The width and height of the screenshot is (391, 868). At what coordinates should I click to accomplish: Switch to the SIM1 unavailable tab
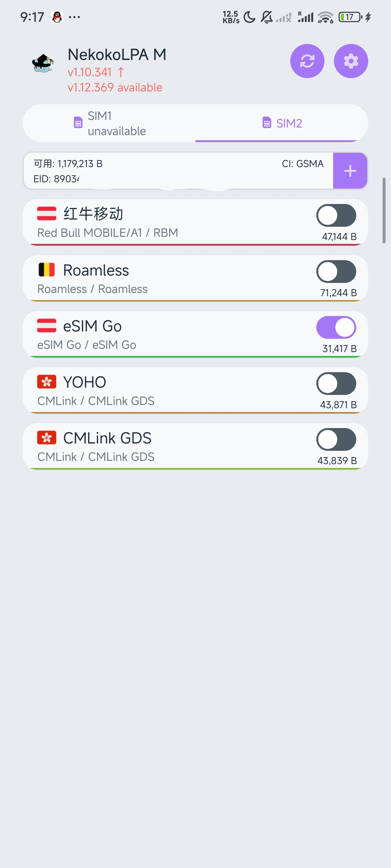[109, 123]
